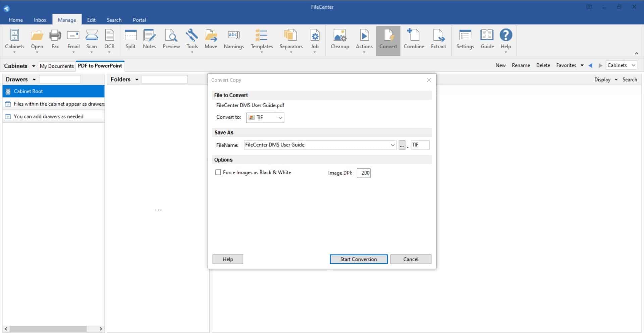Open the Preview tool
Viewport: 644px width, 333px height.
pyautogui.click(x=171, y=40)
